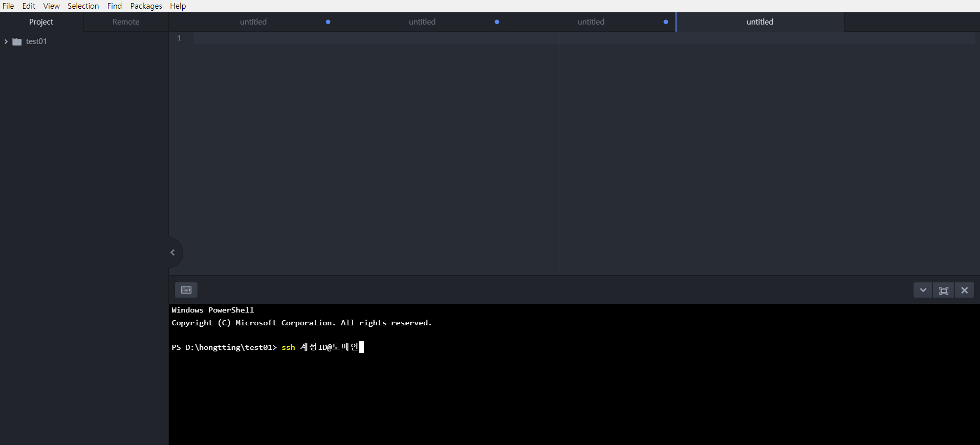Click the blue modified dot on the first untitled tab
This screenshot has height=445, width=980.
coord(328,22)
